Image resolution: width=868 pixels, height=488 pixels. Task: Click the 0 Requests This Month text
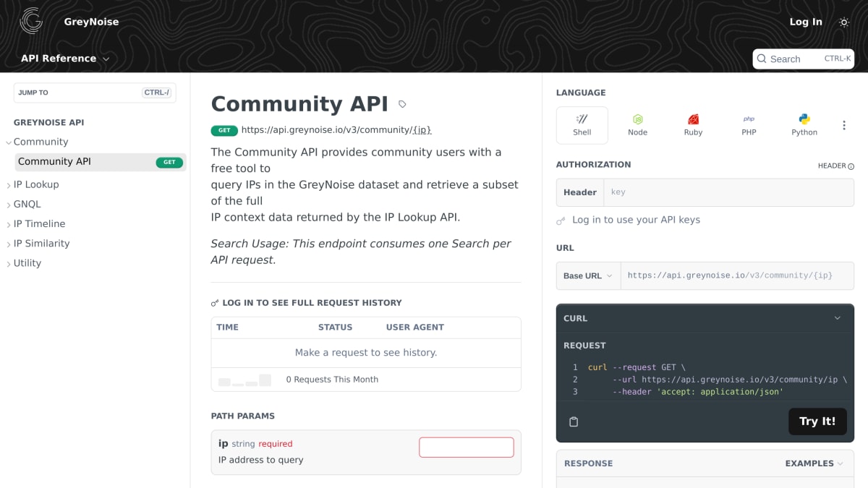click(x=332, y=380)
